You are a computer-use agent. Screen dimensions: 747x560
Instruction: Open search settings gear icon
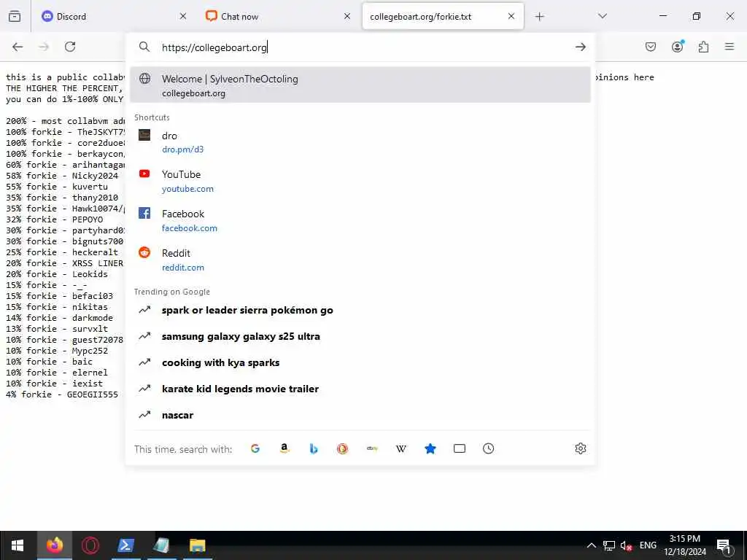pos(580,448)
